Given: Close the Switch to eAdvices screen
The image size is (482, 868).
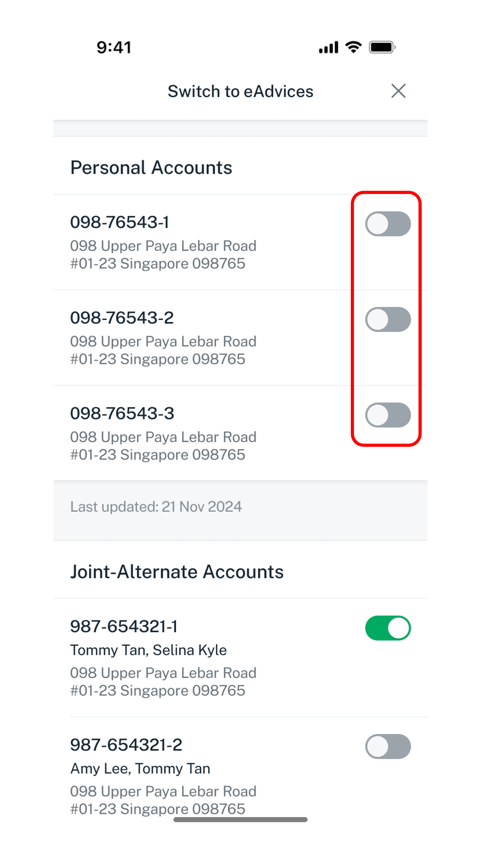Looking at the screenshot, I should (398, 91).
